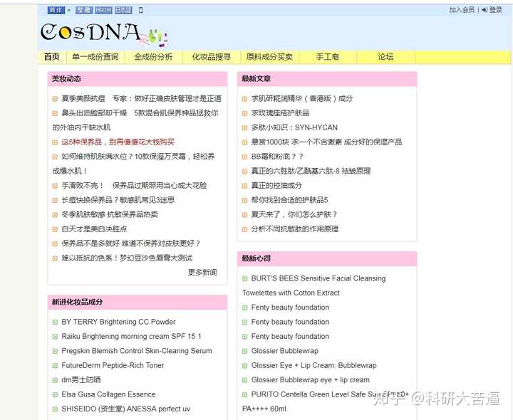Open news 白天才是美白决胜点
Viewport: 513px width, 420px height.
tap(94, 229)
